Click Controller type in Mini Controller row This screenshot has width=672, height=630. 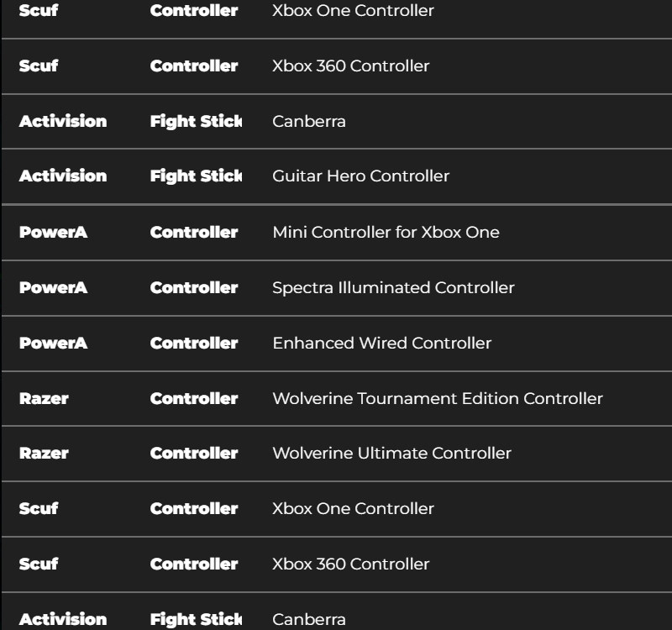pyautogui.click(x=194, y=232)
